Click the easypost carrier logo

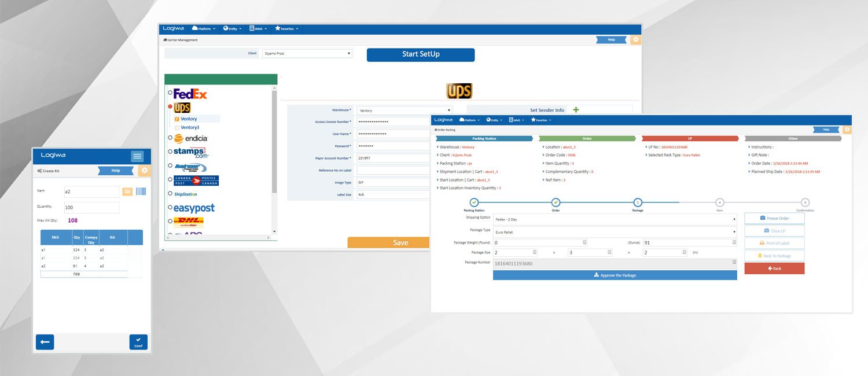point(194,208)
